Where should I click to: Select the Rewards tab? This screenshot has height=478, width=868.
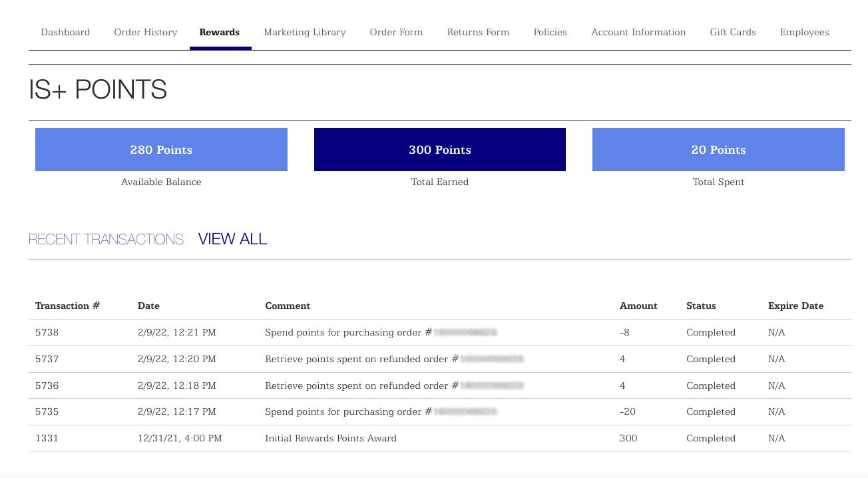click(x=219, y=32)
